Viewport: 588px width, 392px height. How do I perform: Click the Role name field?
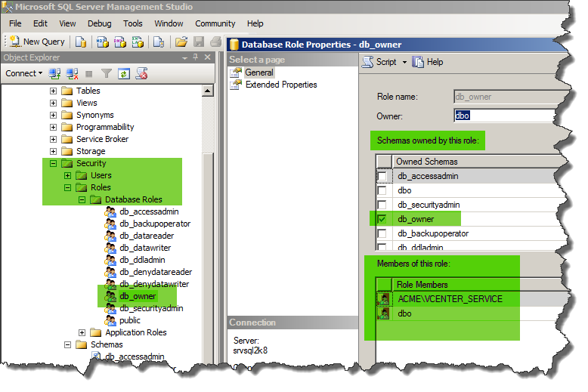pyautogui.click(x=510, y=97)
